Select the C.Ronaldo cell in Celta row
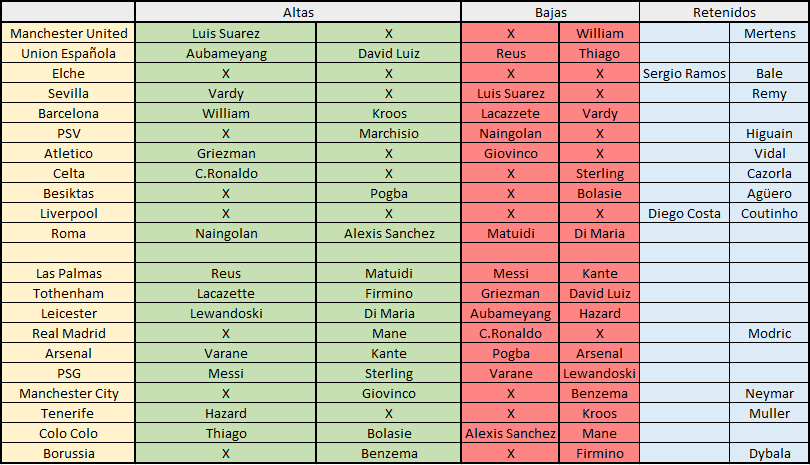 point(226,174)
